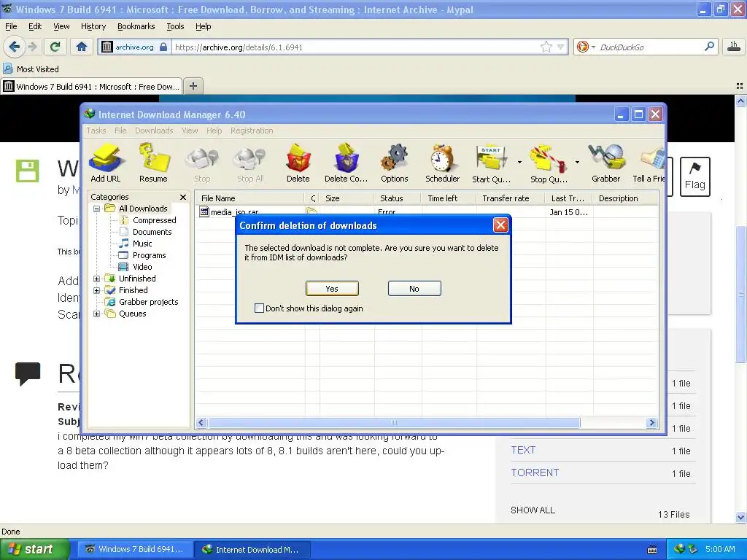Click Yes to confirm deletion

coord(332,289)
